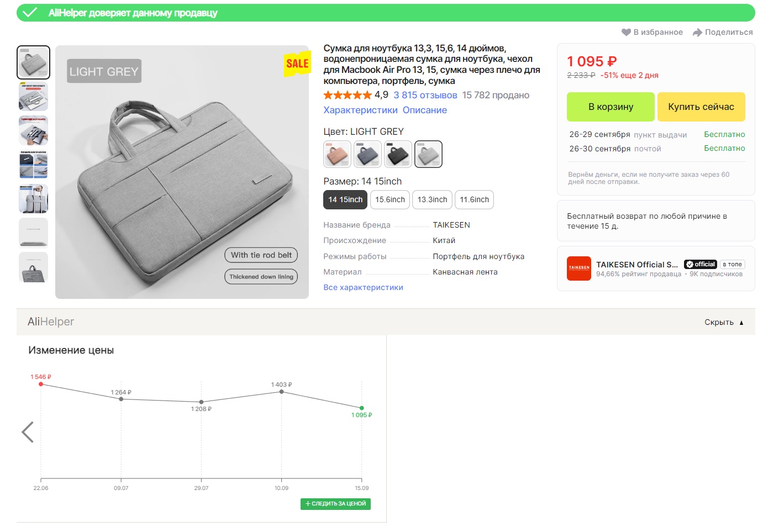Open the Характеристики tab
The height and width of the screenshot is (532, 763).
click(x=360, y=110)
